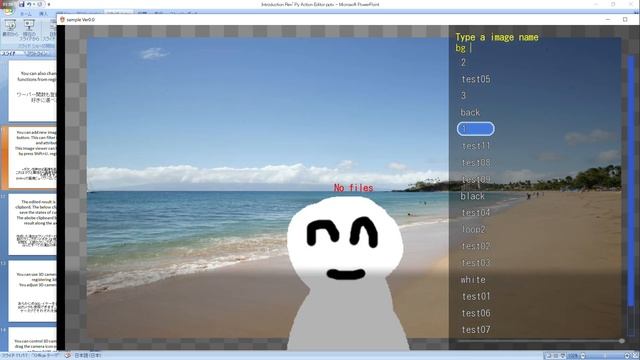Viewport: 640px width, 360px height.
Task: Choose 'test02' in the image list
Action: tap(476, 246)
